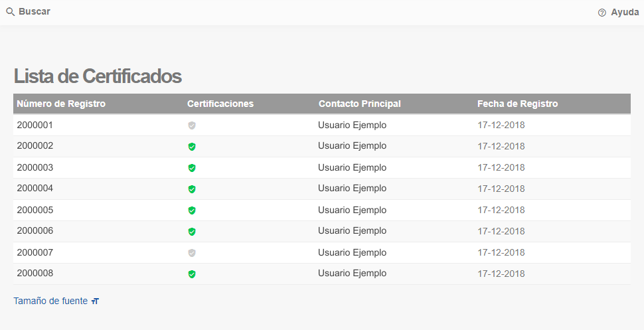The image size is (644, 330).
Task: Sort by Número de Registro column header
Action: (x=61, y=104)
